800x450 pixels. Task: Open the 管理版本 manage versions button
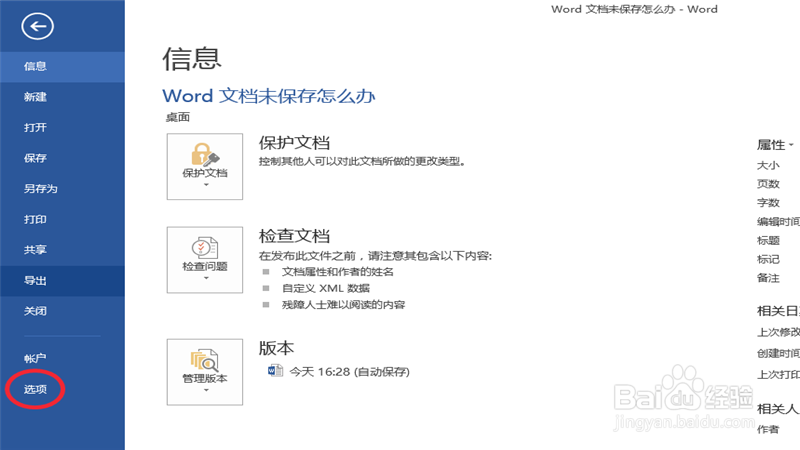[205, 372]
